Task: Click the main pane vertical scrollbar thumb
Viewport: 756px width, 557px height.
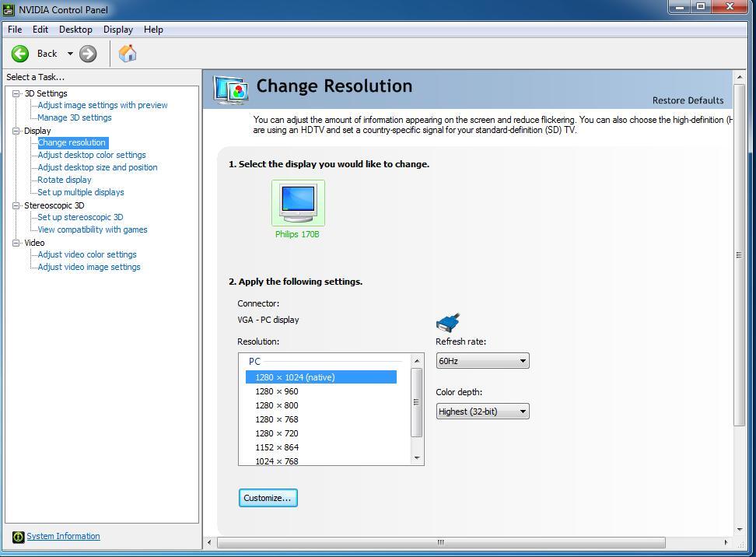Action: click(739, 254)
